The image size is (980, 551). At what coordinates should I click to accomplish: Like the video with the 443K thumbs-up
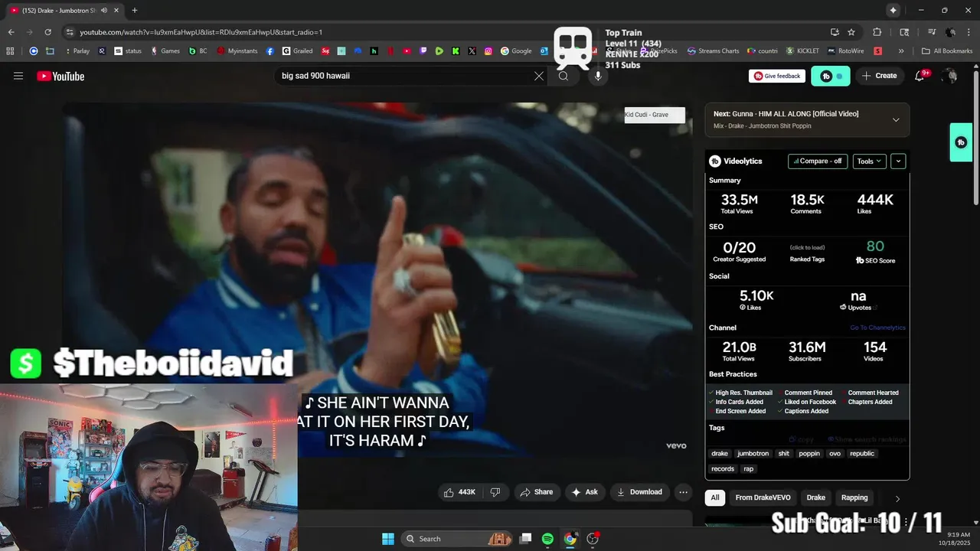click(x=459, y=492)
